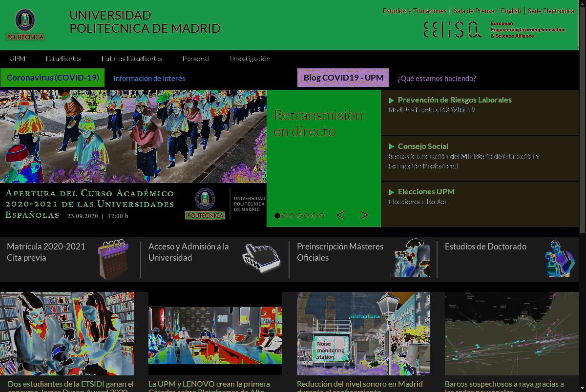Open the UPM navigation menu
Viewport: 586px width, 392px height.
(18, 59)
